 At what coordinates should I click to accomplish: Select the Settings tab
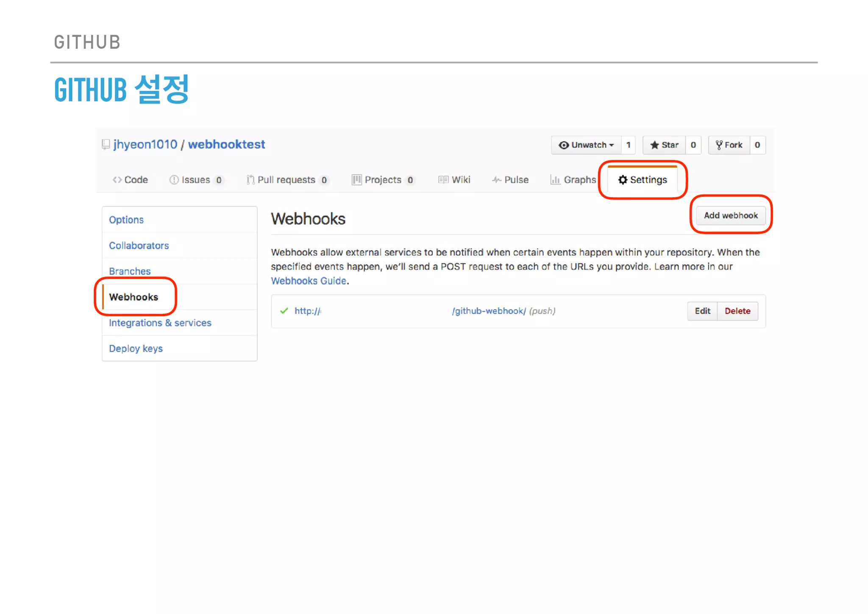click(643, 180)
